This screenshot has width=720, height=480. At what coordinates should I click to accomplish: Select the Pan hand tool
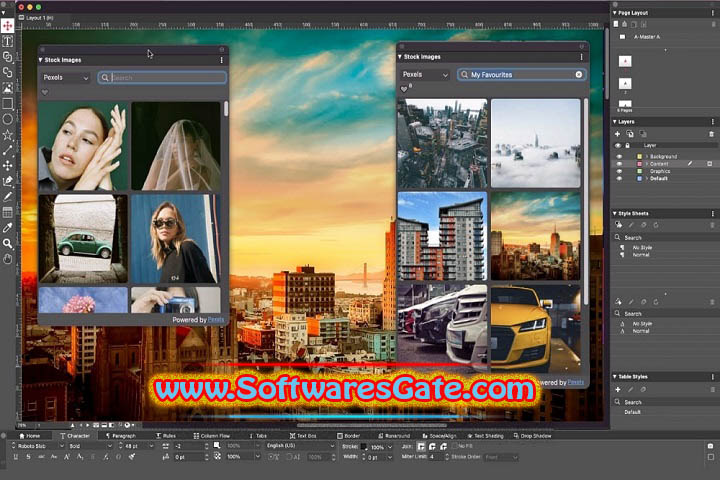[7, 259]
